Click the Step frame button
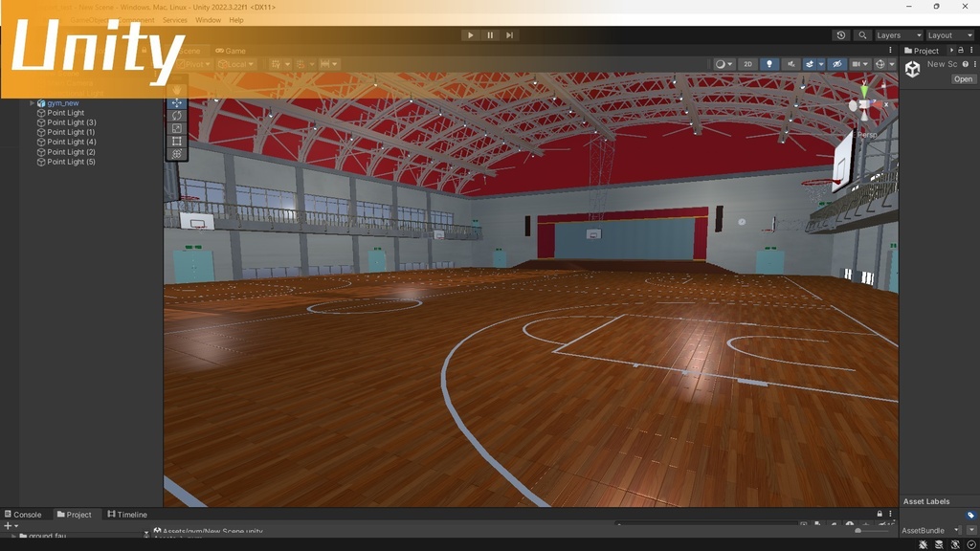The height and width of the screenshot is (551, 980). (x=509, y=35)
